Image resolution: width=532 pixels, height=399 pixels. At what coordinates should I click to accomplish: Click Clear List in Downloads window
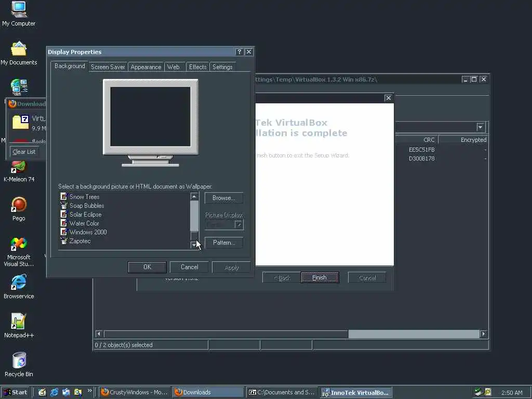click(24, 152)
